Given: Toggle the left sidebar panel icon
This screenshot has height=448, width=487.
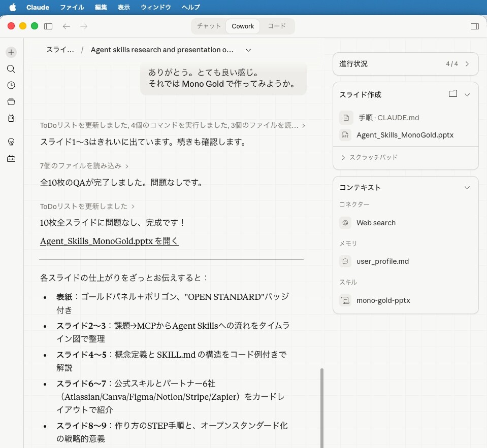Looking at the screenshot, I should pos(48,26).
